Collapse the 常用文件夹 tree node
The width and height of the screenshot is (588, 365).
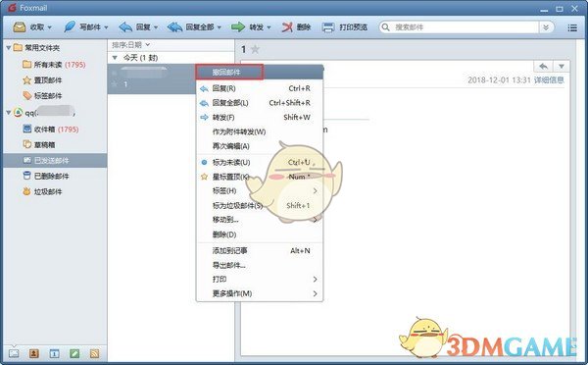click(8, 48)
